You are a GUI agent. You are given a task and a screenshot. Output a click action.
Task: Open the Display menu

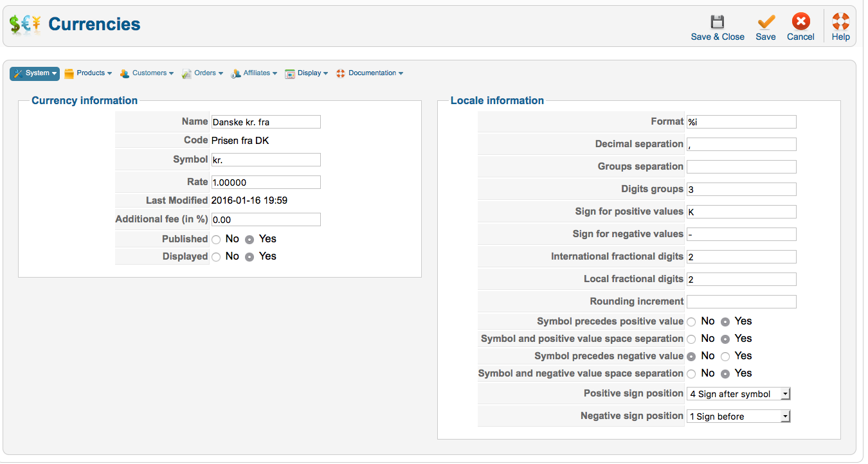tap(307, 73)
